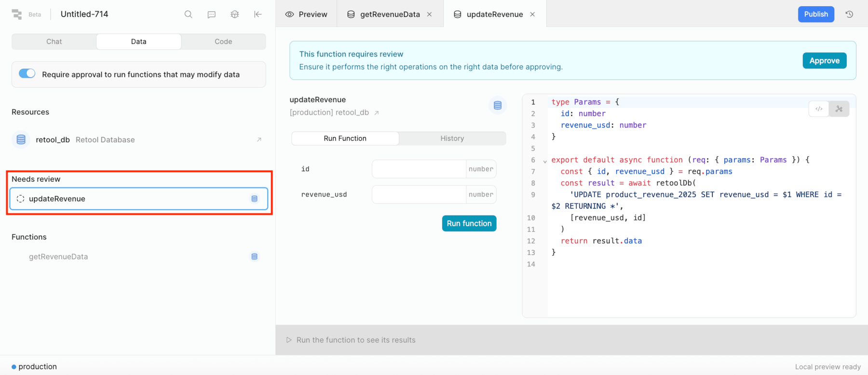Open the comments chat bubble icon
This screenshot has width=868, height=375.
click(x=212, y=14)
